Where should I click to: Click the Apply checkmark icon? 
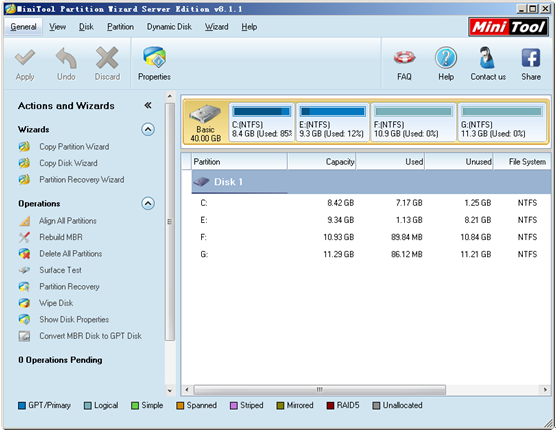[x=25, y=58]
